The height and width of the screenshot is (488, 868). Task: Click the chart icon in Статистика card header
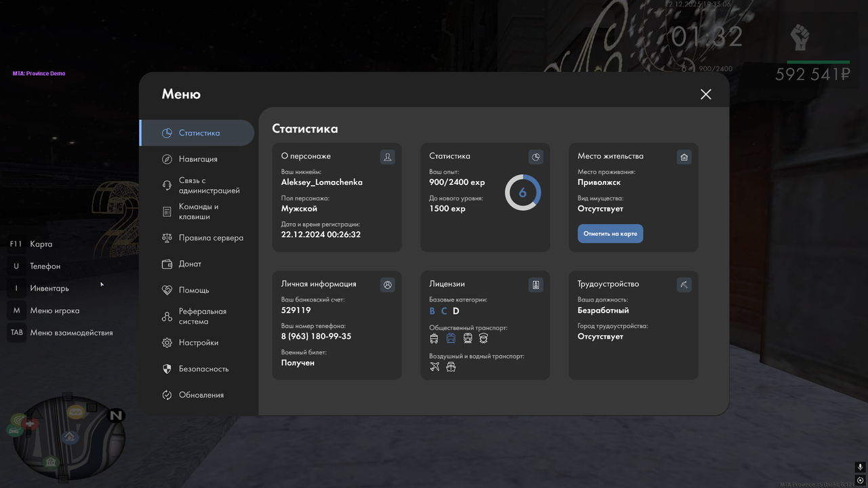(x=536, y=157)
